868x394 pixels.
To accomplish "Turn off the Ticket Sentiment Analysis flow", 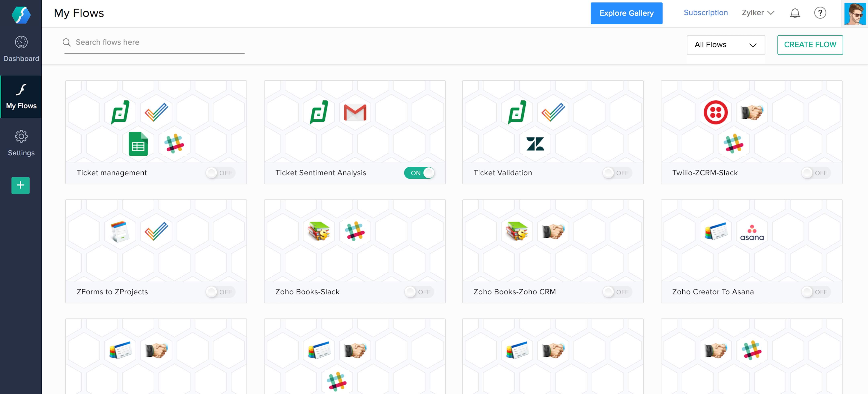I will [x=419, y=173].
